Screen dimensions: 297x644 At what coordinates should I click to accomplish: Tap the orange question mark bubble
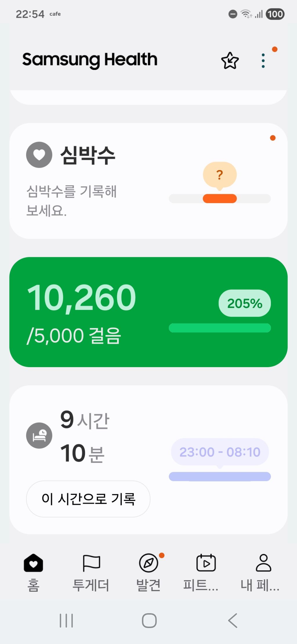[220, 175]
